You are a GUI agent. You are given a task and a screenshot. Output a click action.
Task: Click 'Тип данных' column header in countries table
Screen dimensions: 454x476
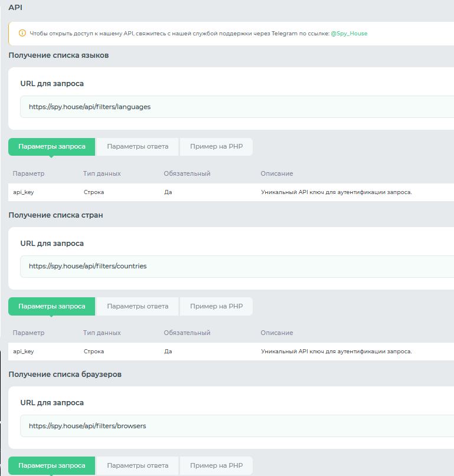click(x=102, y=333)
